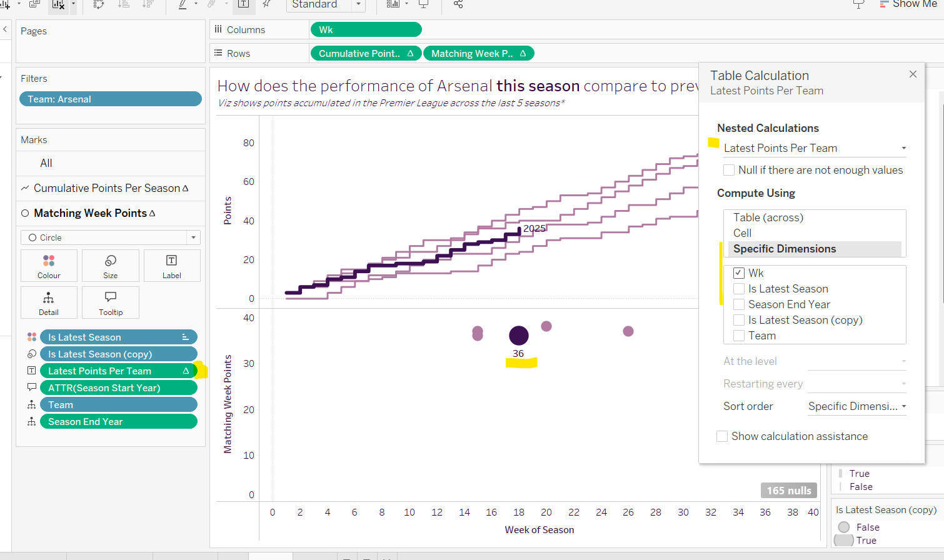Select the Latest Points Per Team pill
The height and width of the screenshot is (560, 944).
coord(119,371)
